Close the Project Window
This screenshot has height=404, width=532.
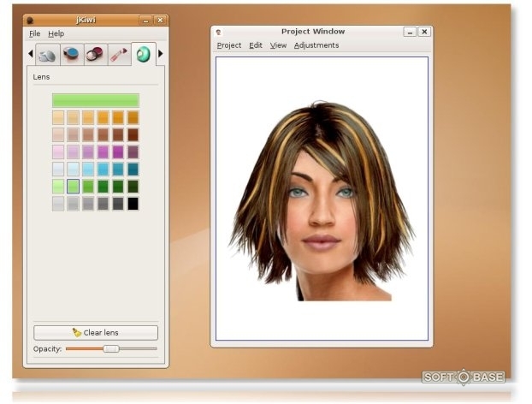424,32
